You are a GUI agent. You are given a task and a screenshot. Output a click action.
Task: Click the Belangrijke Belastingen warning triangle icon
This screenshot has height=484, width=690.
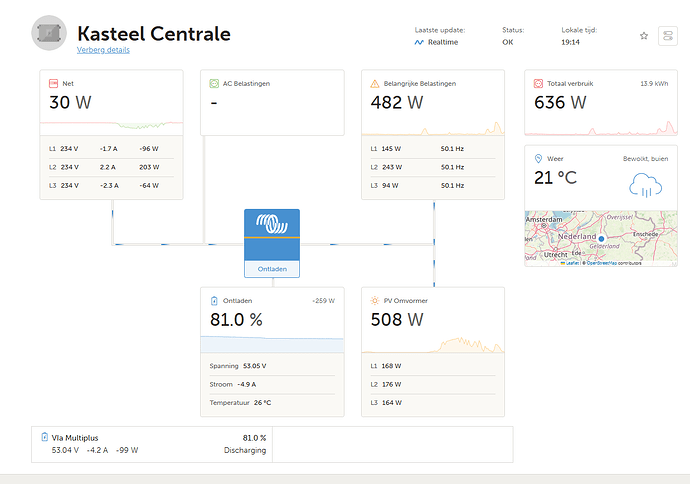coord(374,84)
